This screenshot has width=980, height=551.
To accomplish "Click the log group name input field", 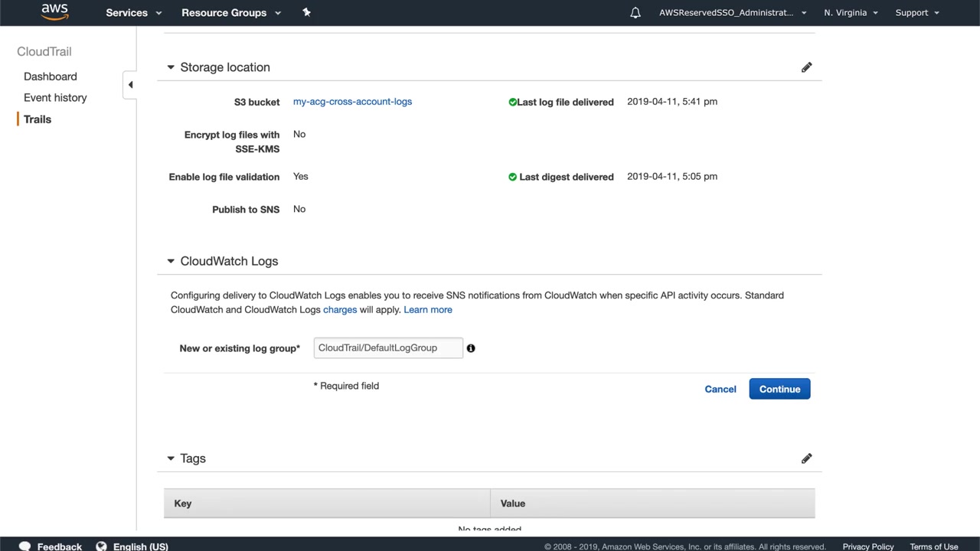I will point(387,348).
